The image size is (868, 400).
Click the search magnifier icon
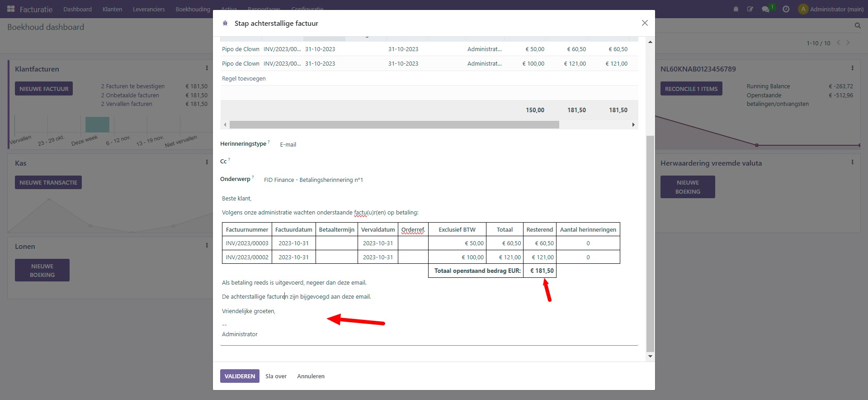(858, 26)
